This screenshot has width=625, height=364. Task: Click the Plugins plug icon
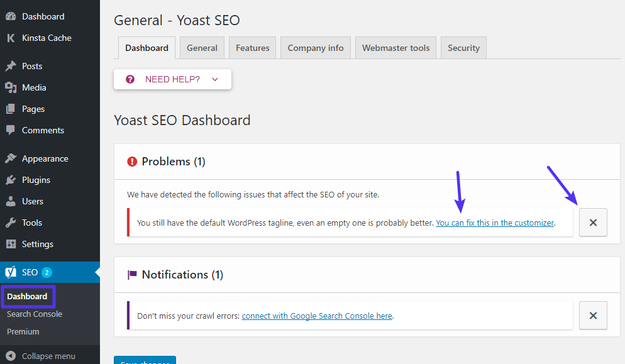pos(11,180)
